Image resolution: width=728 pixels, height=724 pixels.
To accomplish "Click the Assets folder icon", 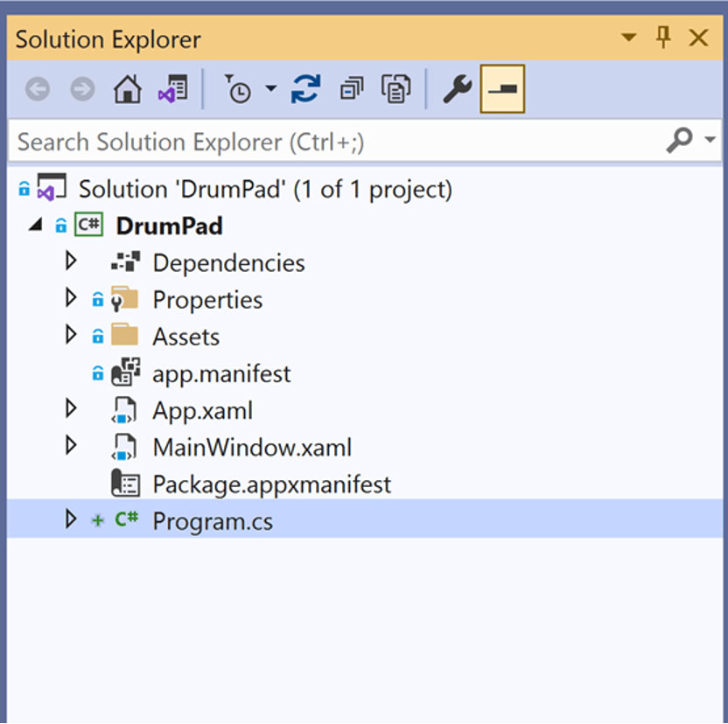I will coord(124,334).
